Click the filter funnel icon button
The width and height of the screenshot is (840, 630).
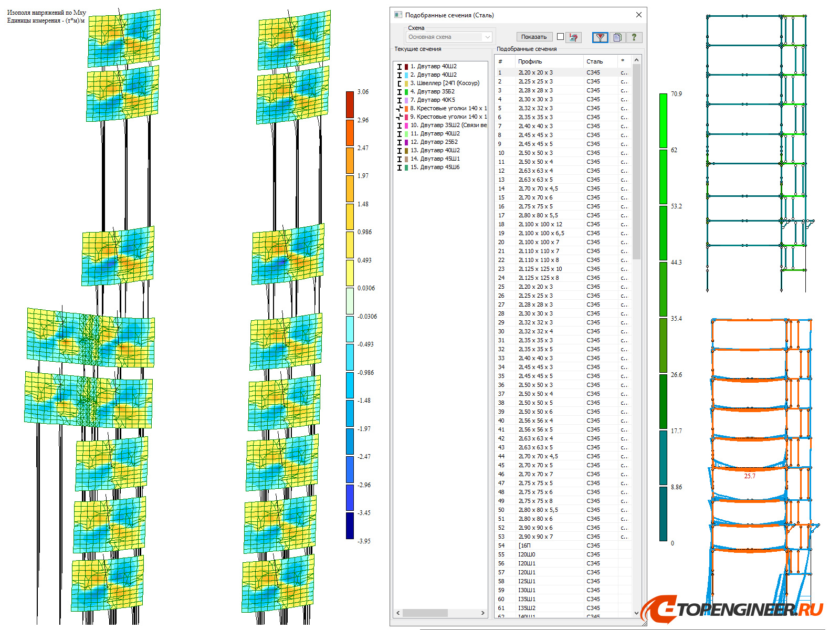click(600, 37)
